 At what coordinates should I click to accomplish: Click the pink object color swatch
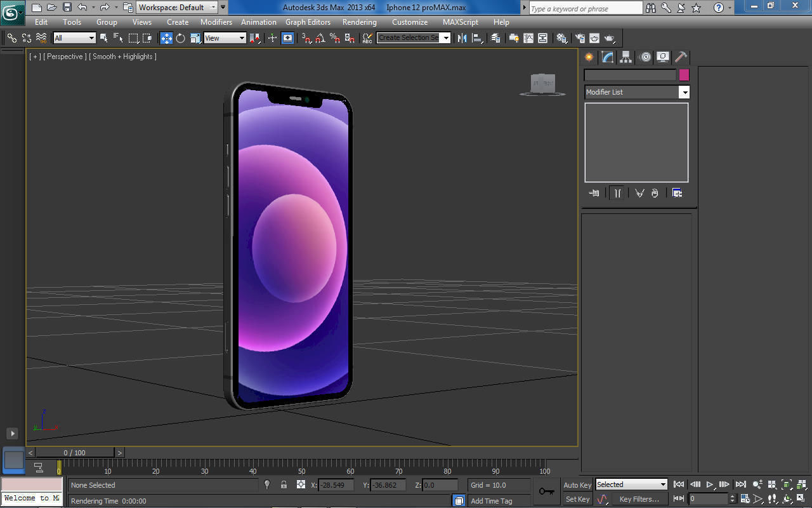684,75
